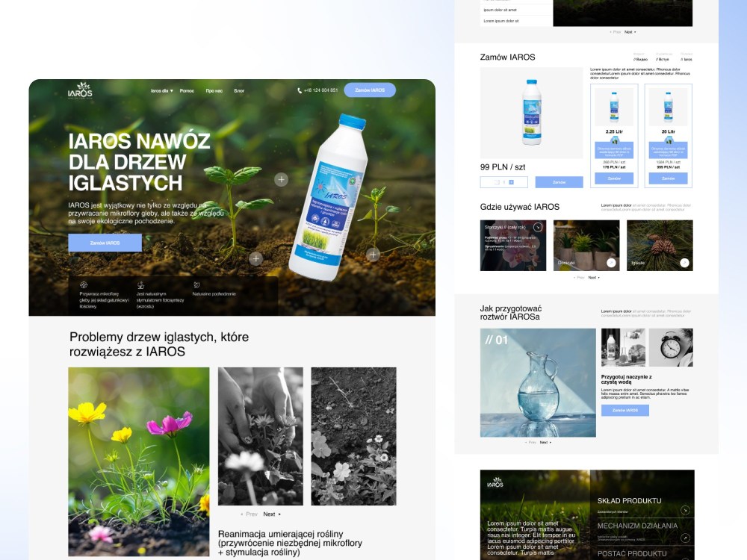Click the leaf icon above Naturalne pochodzenie

coord(196,284)
